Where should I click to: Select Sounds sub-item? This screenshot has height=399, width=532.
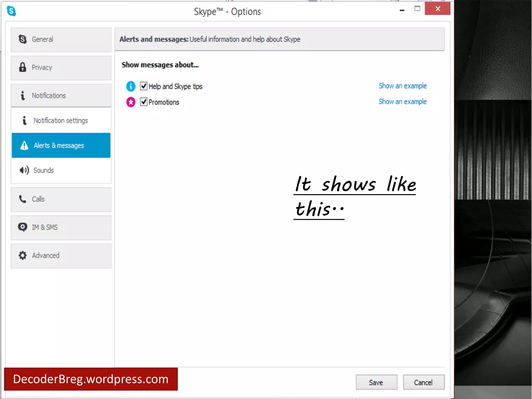61,170
